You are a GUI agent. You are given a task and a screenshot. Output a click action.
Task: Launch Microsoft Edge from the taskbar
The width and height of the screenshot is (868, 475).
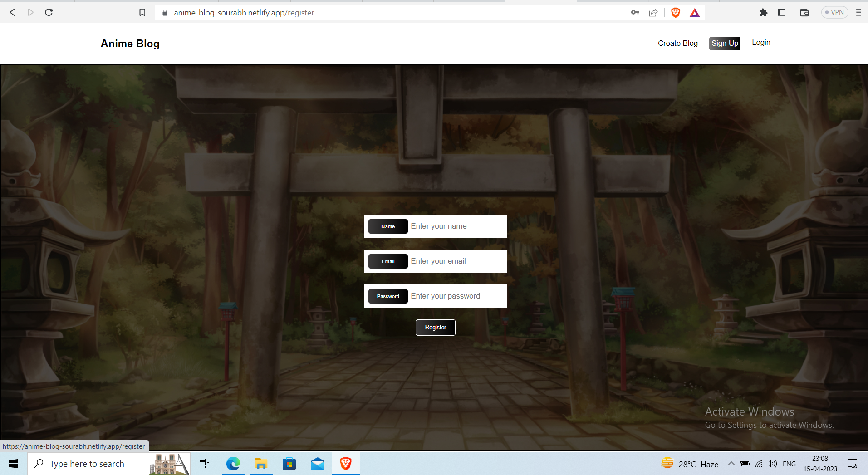[x=233, y=464]
